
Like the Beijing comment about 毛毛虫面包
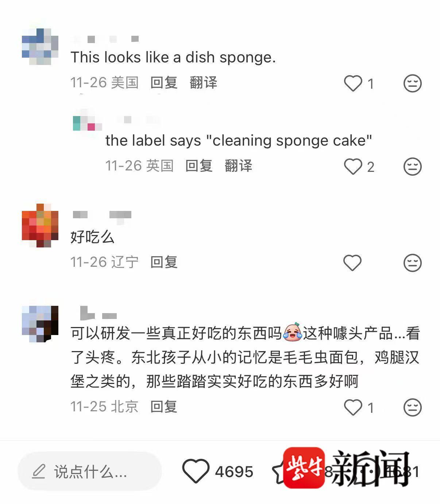[x=353, y=407]
